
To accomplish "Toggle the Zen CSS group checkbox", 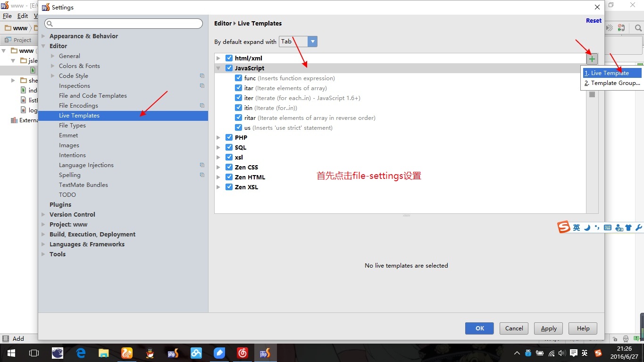I will click(229, 167).
